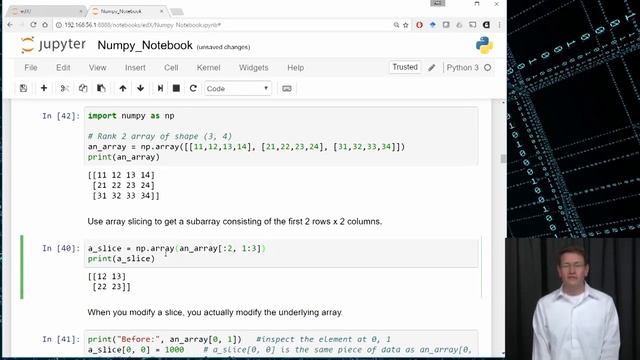Viewport: 640px width, 360px height.
Task: Open the Chrome three-dot menu
Action: 499,25
